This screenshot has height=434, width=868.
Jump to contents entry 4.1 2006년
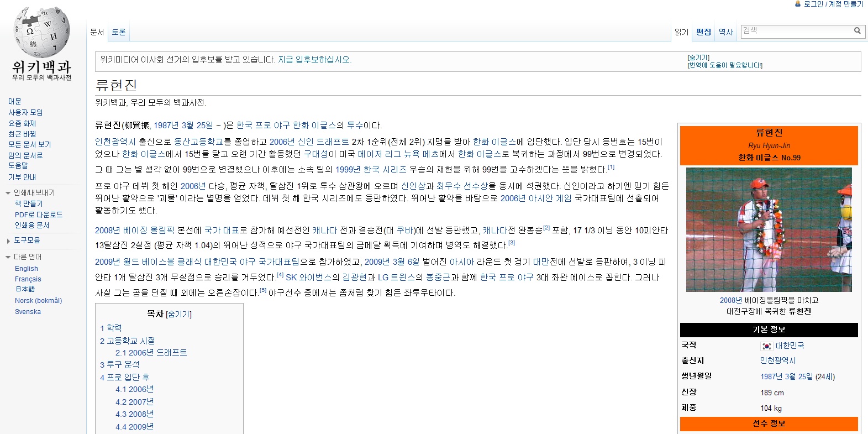(x=135, y=389)
